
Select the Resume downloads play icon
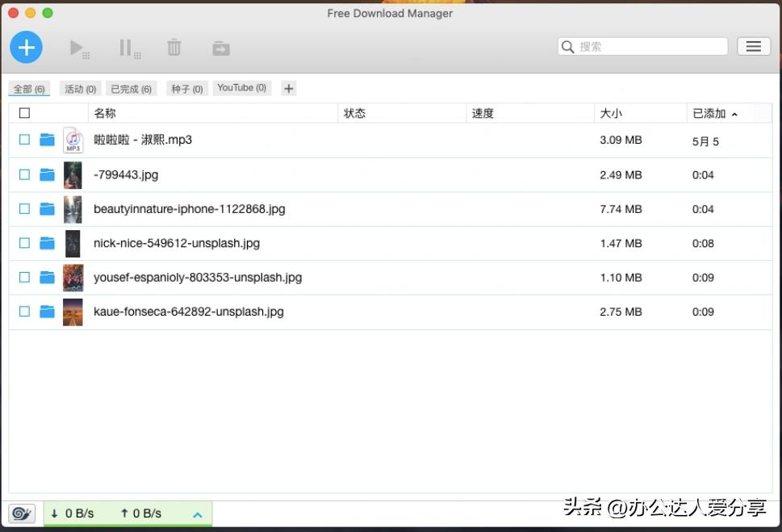click(77, 47)
